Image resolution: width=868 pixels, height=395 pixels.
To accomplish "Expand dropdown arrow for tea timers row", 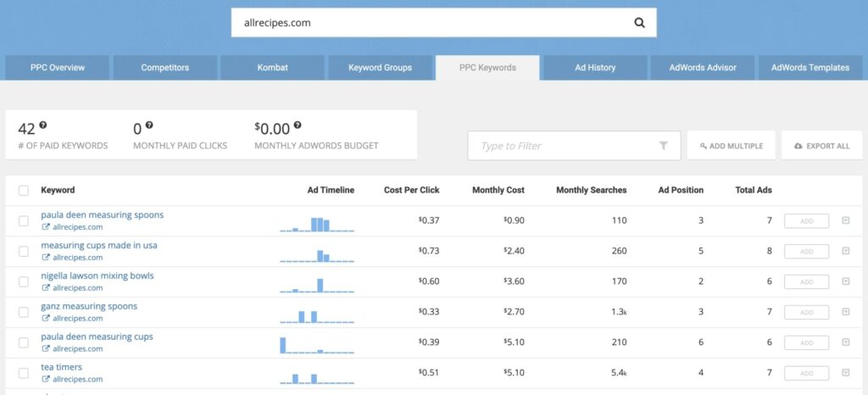I will tap(845, 373).
